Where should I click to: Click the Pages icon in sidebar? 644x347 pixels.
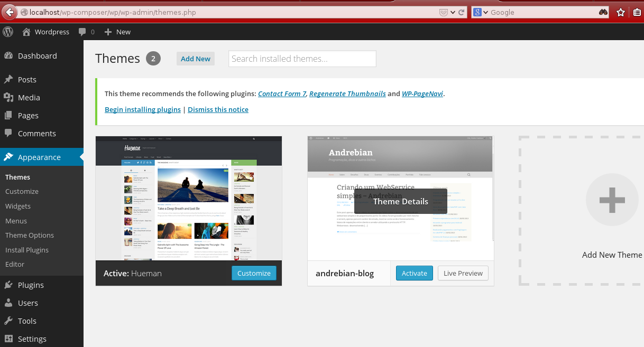[8, 116]
